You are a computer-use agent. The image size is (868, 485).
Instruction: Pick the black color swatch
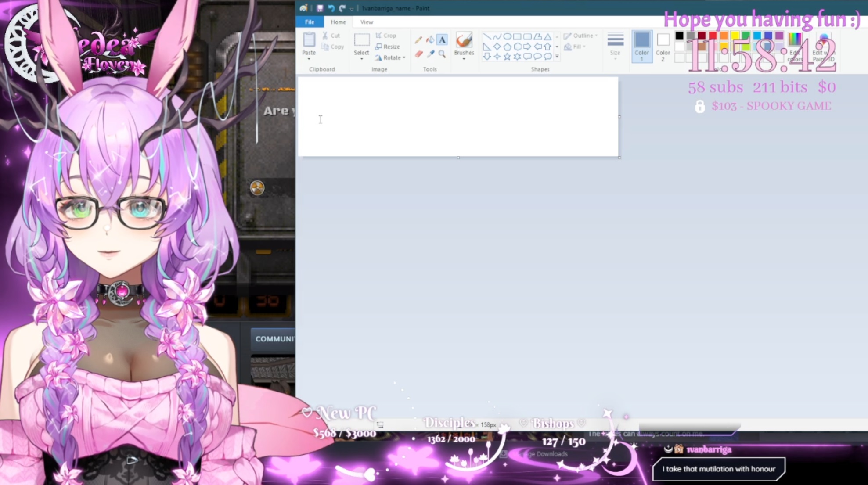[x=679, y=36]
